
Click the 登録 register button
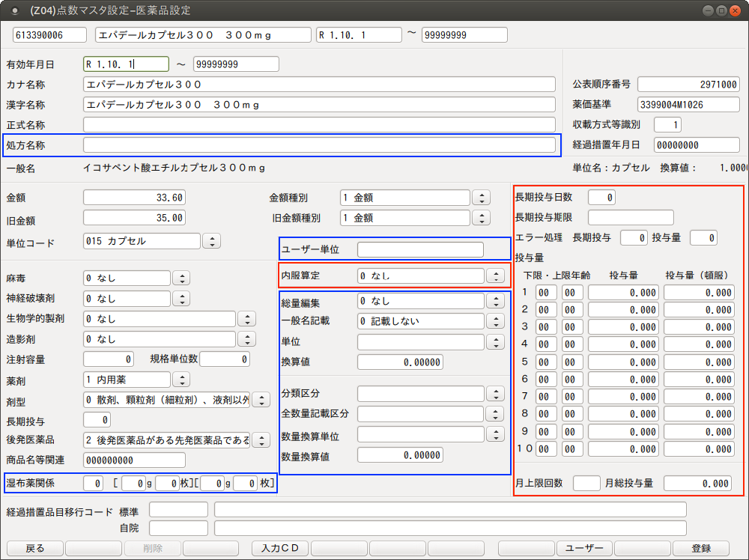click(701, 548)
